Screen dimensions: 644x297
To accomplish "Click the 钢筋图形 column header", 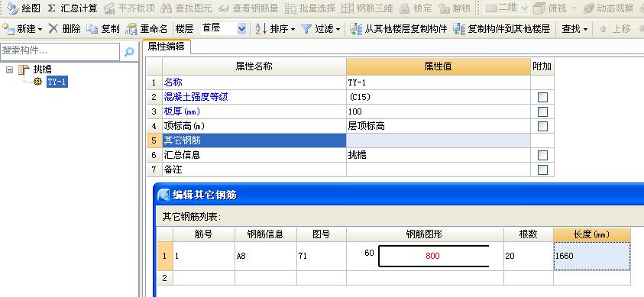I will 425,234.
